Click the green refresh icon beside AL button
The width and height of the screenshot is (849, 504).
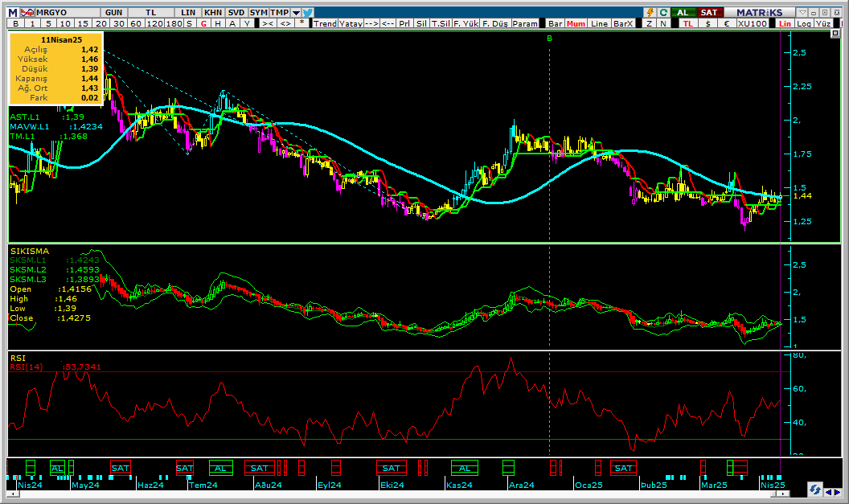point(662,12)
